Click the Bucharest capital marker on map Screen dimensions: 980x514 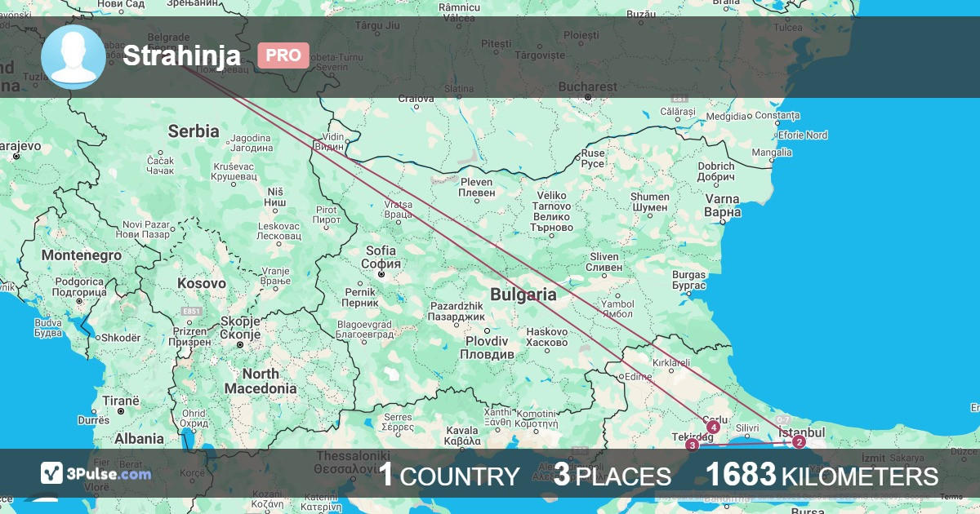587,97
